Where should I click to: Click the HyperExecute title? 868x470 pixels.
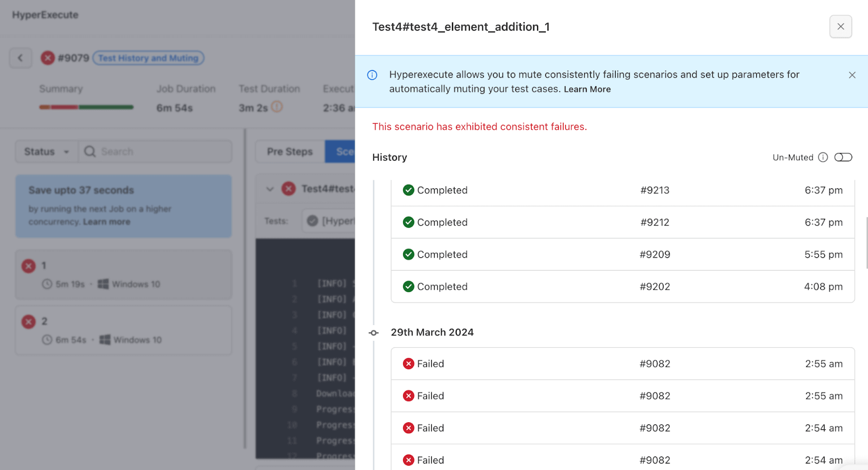[45, 15]
